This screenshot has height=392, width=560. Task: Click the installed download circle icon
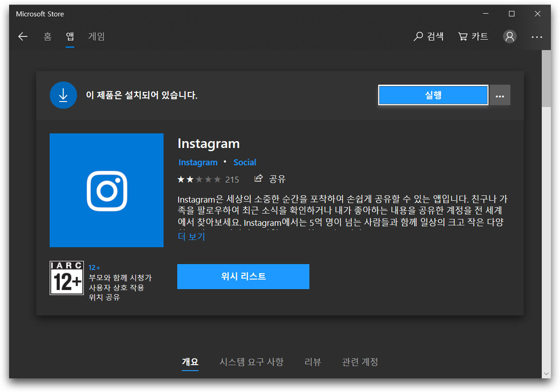pos(63,95)
